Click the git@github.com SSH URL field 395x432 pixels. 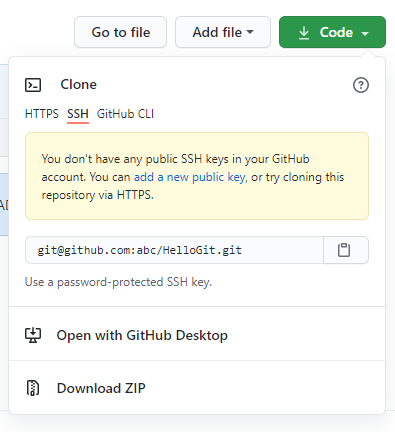[174, 250]
